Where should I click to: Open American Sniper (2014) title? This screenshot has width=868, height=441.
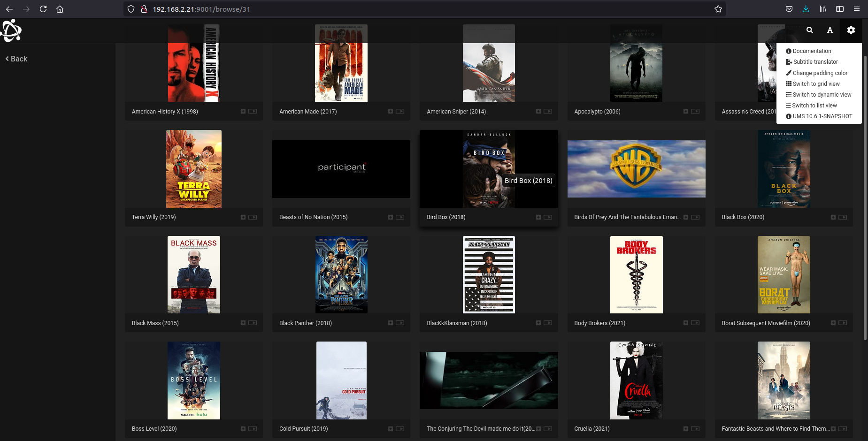pyautogui.click(x=456, y=112)
